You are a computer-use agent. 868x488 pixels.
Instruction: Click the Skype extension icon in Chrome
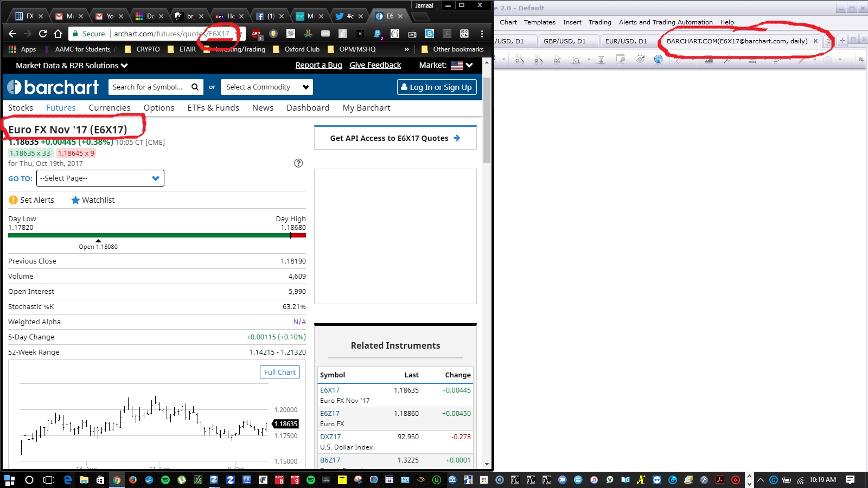point(430,34)
